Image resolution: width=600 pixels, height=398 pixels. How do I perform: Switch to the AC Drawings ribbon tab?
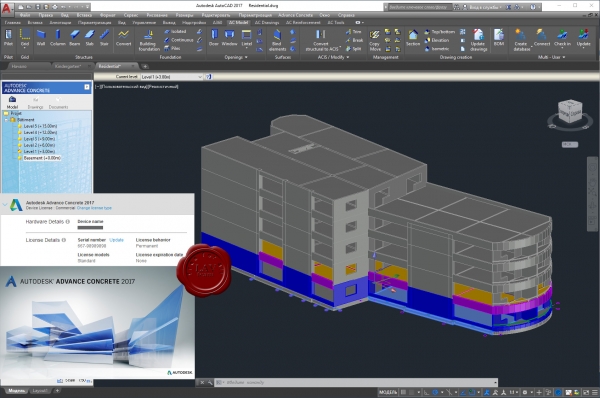click(267, 23)
